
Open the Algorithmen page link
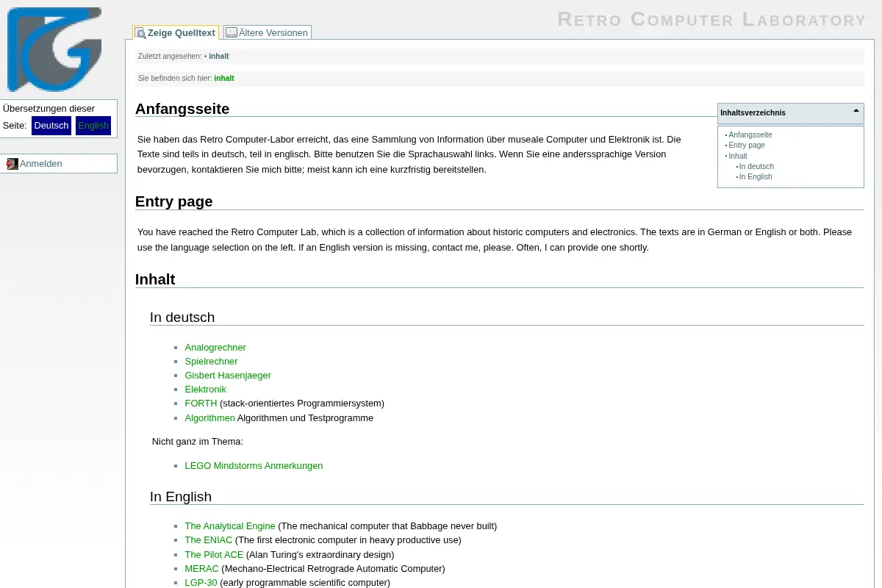[209, 418]
